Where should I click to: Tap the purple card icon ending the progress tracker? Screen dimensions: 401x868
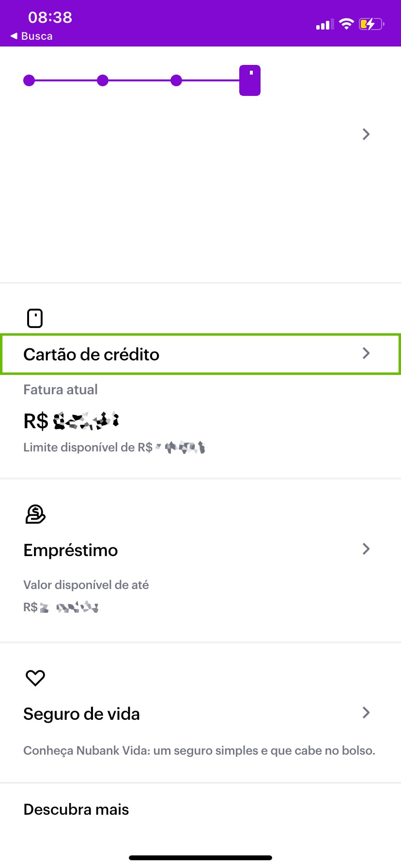pyautogui.click(x=250, y=80)
